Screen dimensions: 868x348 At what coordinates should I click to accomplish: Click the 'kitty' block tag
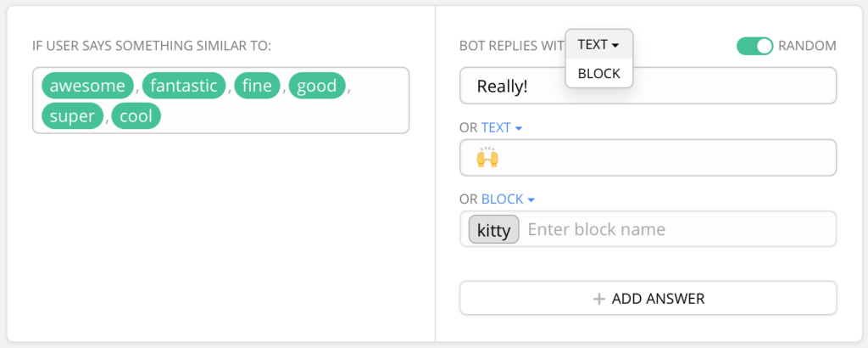[x=493, y=229]
